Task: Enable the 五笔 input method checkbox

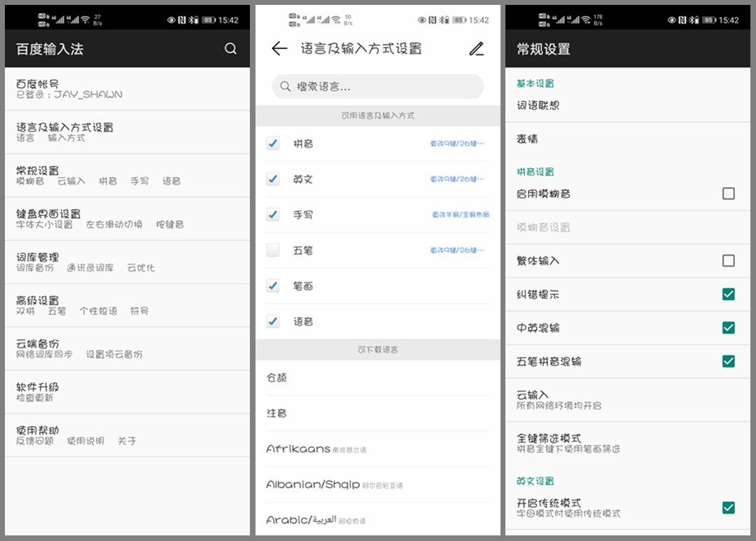Action: click(x=272, y=250)
